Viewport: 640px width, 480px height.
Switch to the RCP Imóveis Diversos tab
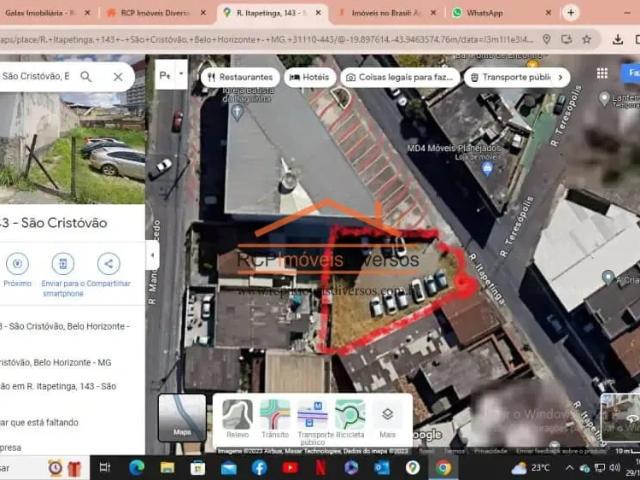tap(155, 13)
